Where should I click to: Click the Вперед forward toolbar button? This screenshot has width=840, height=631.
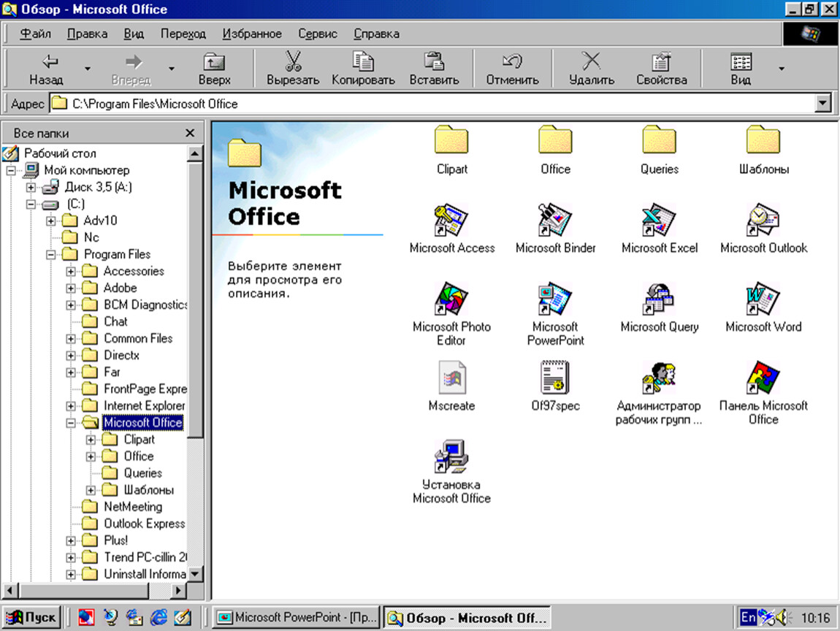pyautogui.click(x=131, y=69)
